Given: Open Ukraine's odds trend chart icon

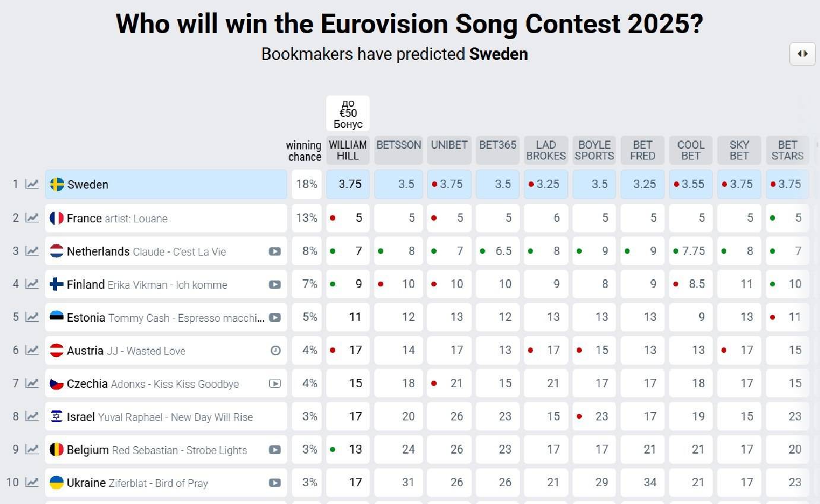Looking at the screenshot, I should tap(32, 482).
